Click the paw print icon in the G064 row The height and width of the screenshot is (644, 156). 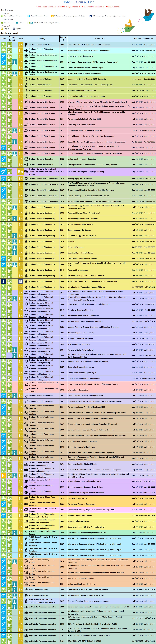26,407
